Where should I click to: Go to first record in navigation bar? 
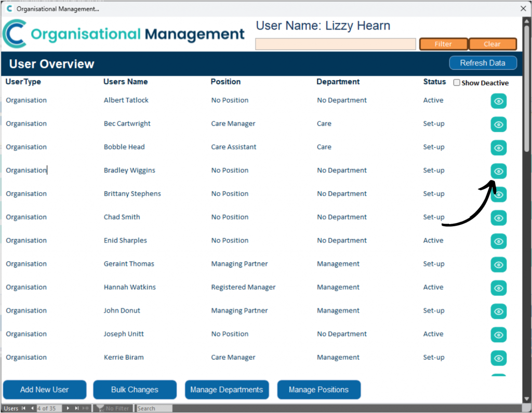point(23,408)
